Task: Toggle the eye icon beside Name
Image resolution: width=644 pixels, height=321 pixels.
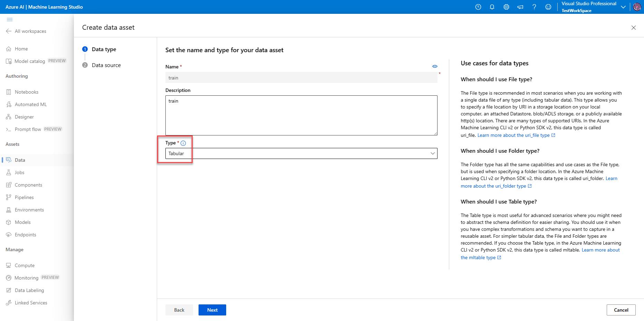Action: click(x=435, y=66)
